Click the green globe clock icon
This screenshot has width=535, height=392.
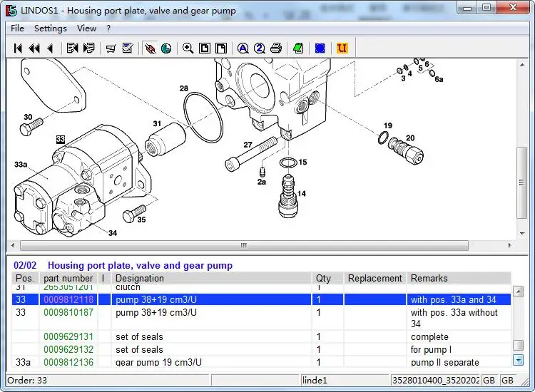pos(166,48)
